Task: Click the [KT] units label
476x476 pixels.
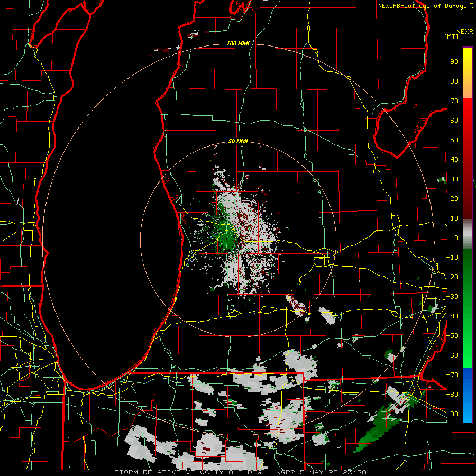Action: click(x=452, y=36)
